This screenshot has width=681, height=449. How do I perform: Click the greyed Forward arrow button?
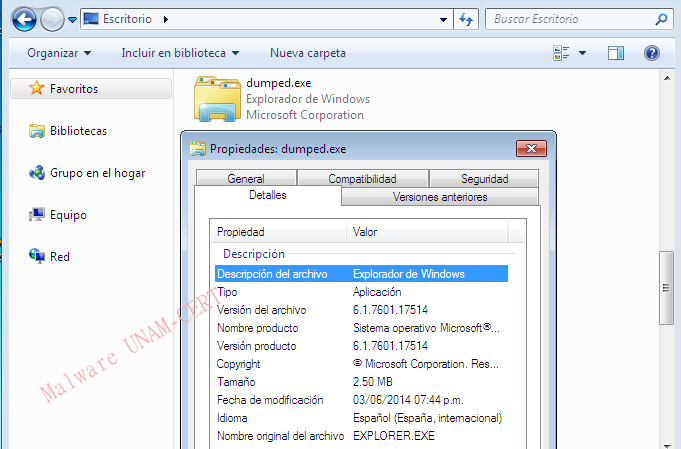pos(52,20)
